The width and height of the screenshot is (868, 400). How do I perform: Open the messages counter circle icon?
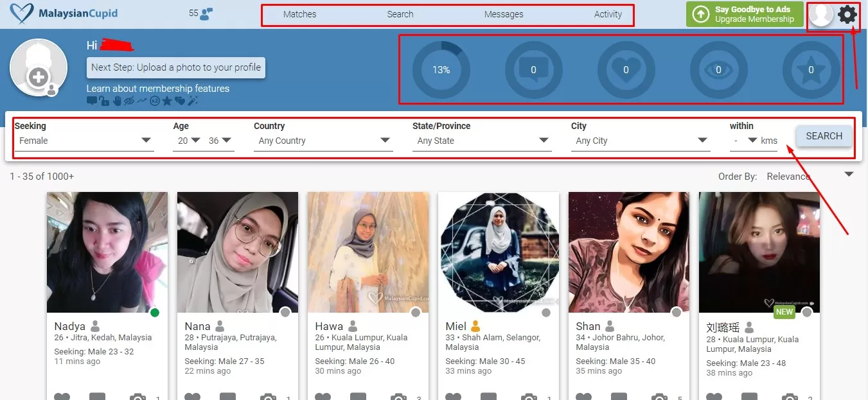pyautogui.click(x=533, y=69)
